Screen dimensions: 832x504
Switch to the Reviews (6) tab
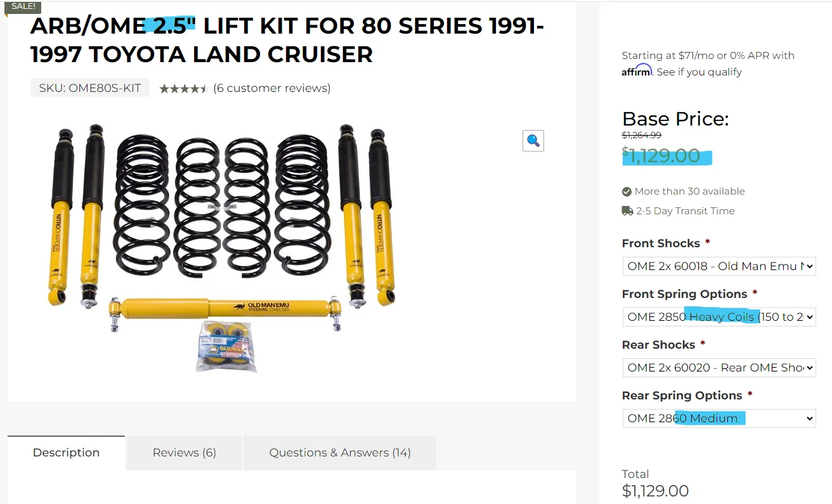point(185,453)
